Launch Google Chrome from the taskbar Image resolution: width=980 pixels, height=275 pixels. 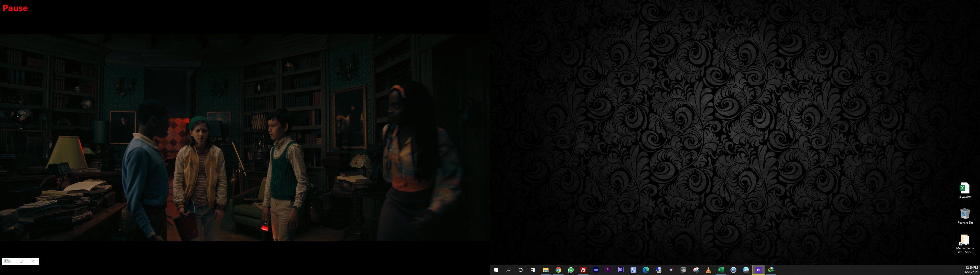click(x=558, y=270)
